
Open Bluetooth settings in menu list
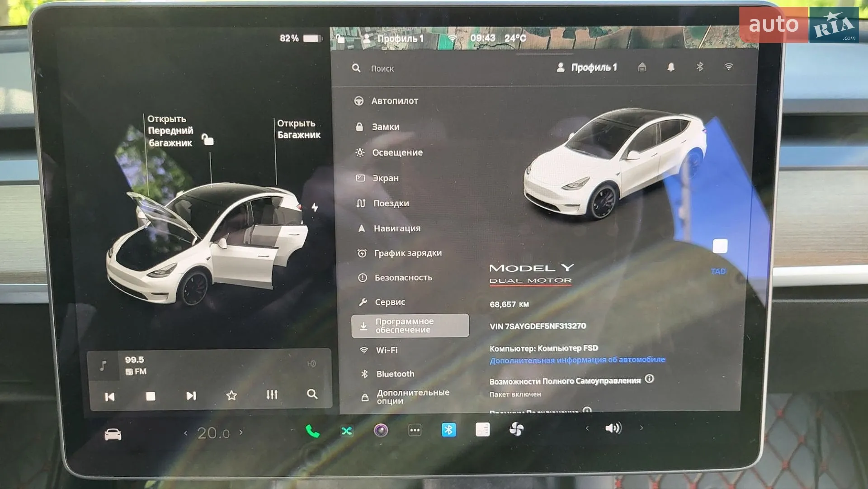click(387, 374)
